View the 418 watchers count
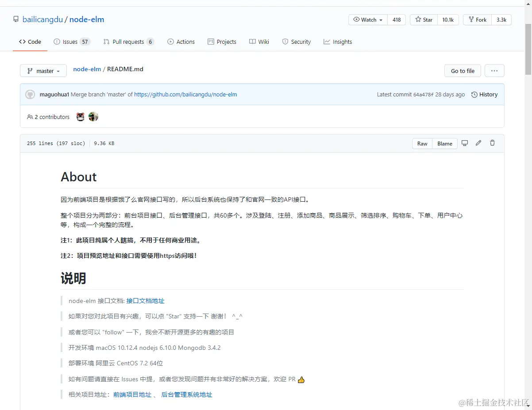 [x=397, y=19]
